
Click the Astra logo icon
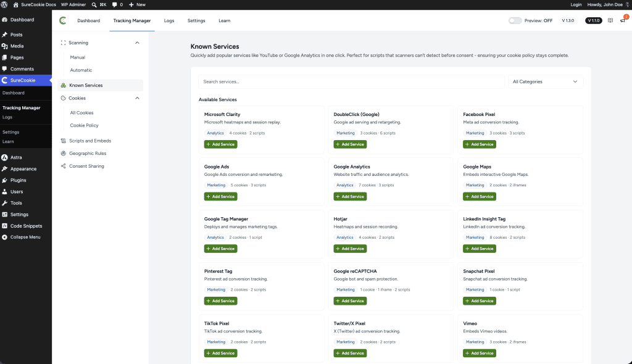5,157
